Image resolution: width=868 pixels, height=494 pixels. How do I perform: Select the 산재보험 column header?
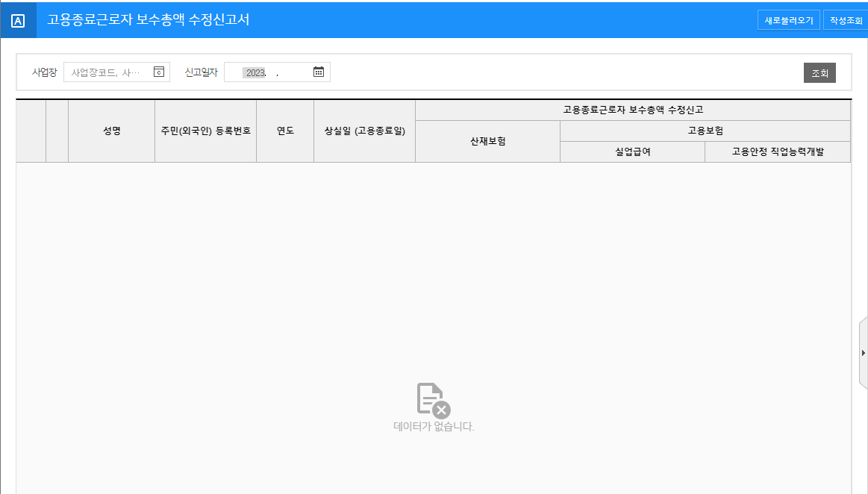point(487,142)
